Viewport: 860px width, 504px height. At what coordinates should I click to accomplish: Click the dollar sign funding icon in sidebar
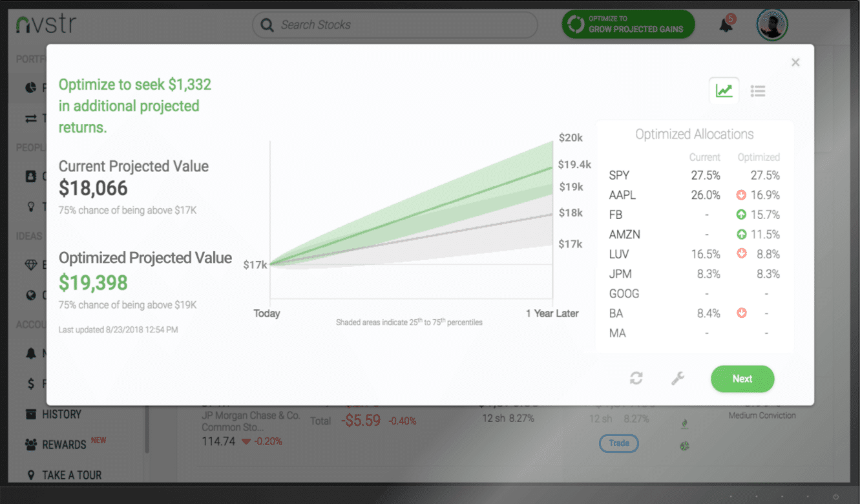[30, 383]
